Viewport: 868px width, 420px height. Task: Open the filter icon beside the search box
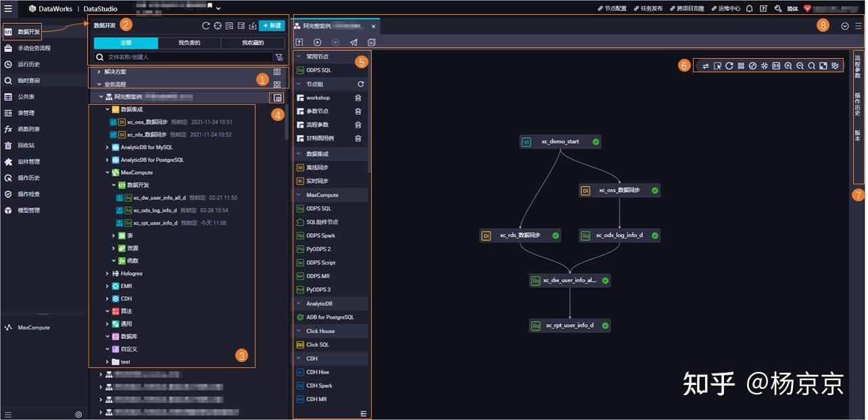click(x=279, y=57)
